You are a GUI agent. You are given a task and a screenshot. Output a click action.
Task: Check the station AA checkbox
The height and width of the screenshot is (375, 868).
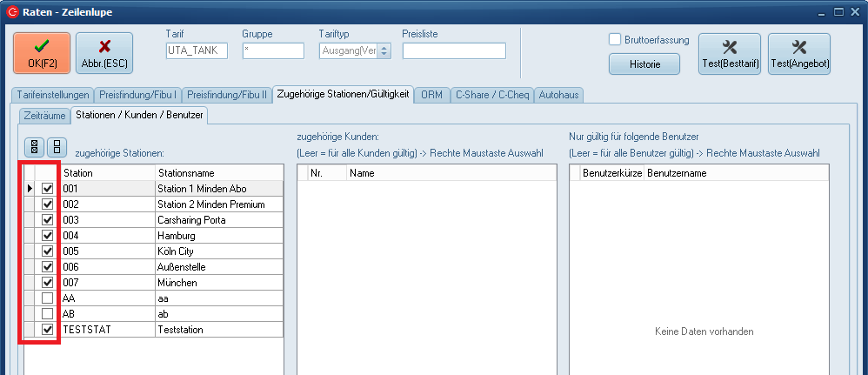48,298
